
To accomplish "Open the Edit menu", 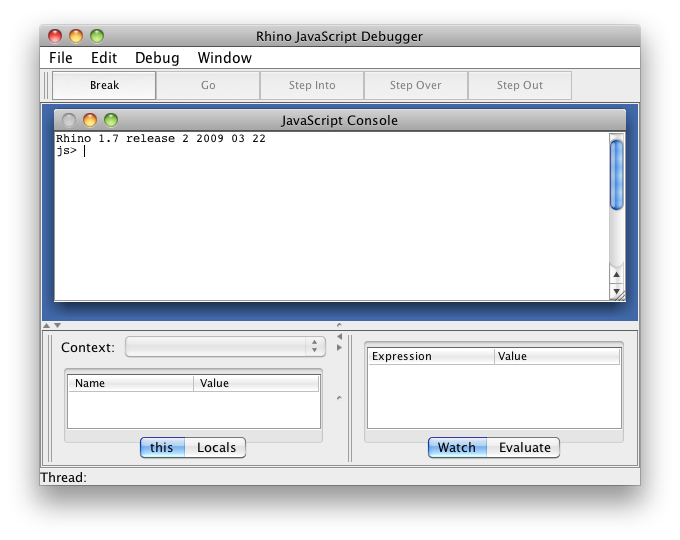I will point(104,58).
